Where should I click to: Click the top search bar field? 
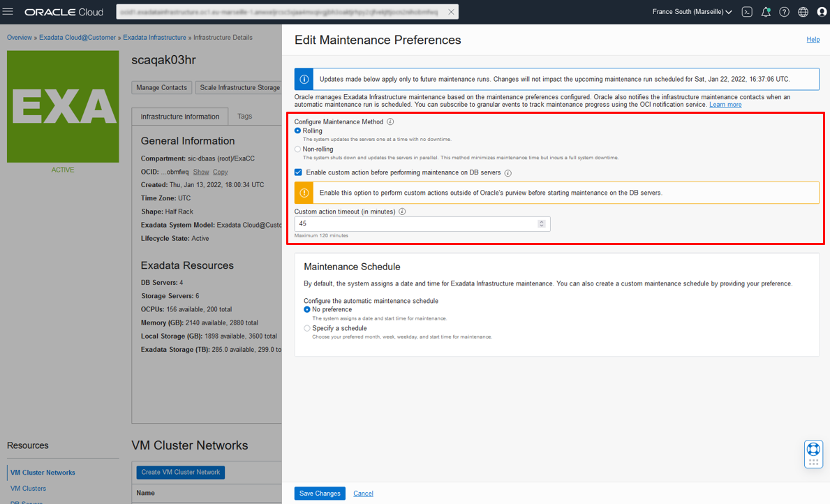pyautogui.click(x=287, y=12)
